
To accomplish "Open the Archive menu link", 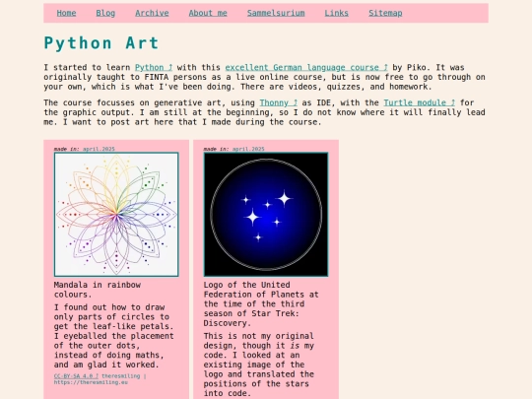I will pyautogui.click(x=152, y=13).
